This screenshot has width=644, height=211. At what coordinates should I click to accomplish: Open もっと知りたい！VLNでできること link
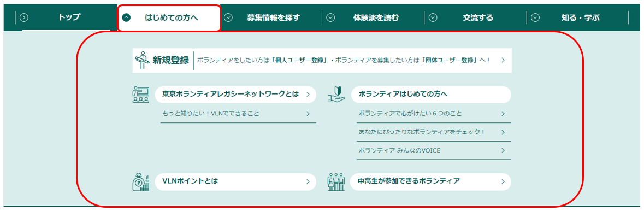[x=238, y=114]
